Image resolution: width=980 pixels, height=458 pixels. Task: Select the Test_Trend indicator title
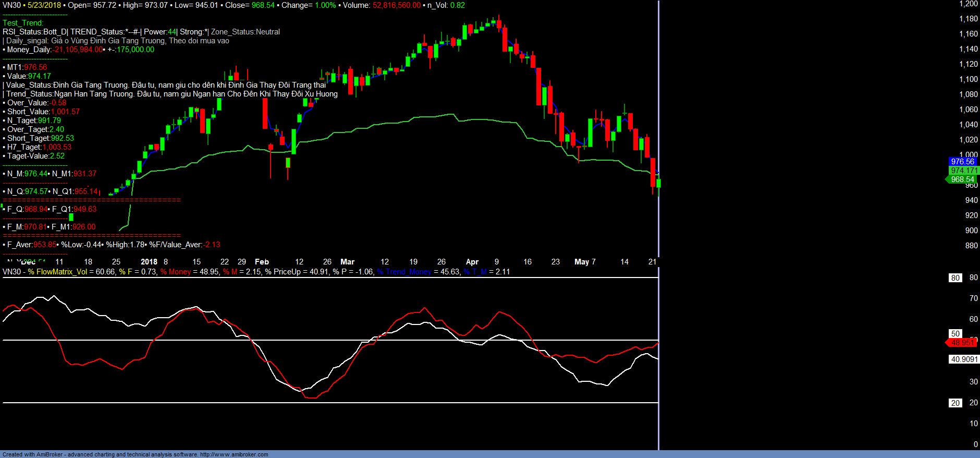[x=23, y=23]
